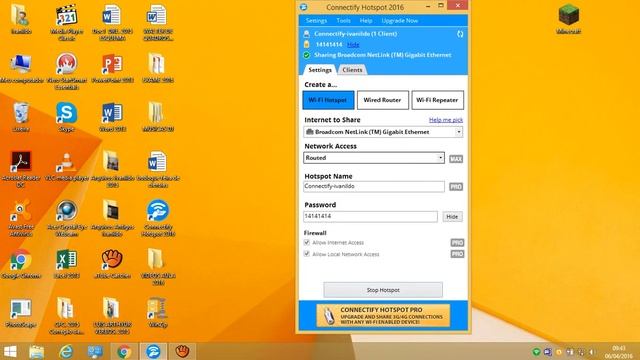Click the volume icon in system tray
This screenshot has width=640, height=360.
coord(592,352)
